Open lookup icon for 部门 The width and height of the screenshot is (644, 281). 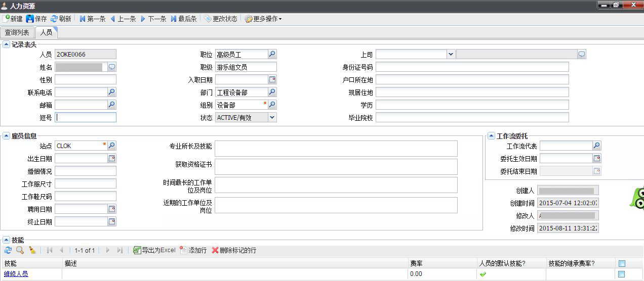click(x=272, y=92)
